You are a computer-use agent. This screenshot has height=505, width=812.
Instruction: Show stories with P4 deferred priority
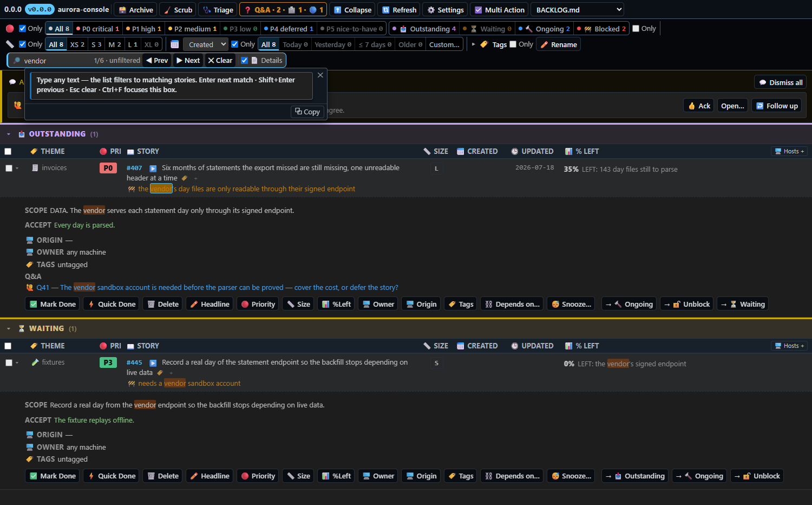(289, 29)
